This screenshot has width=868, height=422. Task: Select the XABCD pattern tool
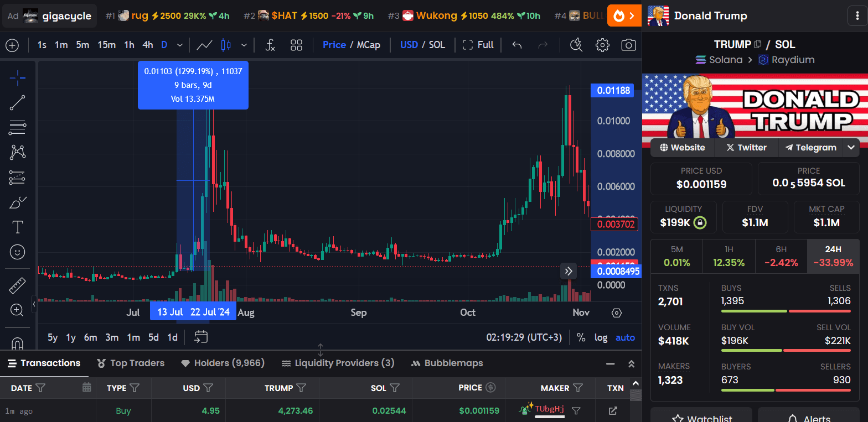pos(18,153)
